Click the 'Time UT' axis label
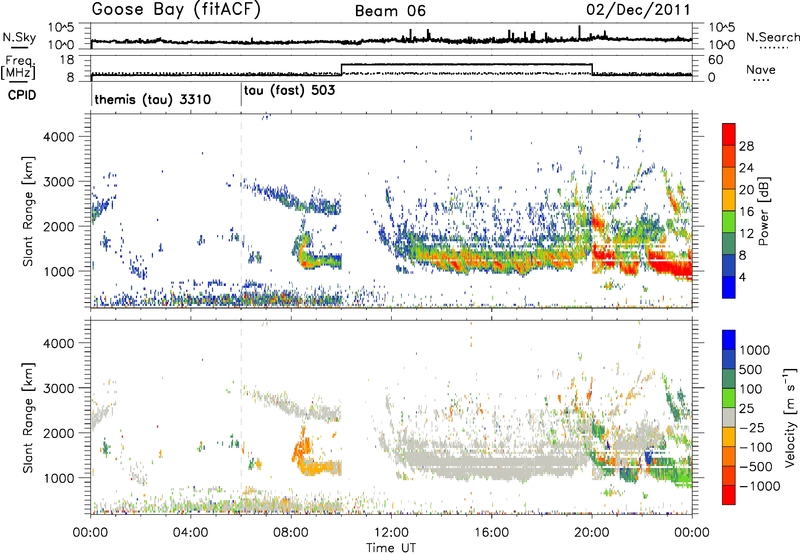 tap(391, 548)
